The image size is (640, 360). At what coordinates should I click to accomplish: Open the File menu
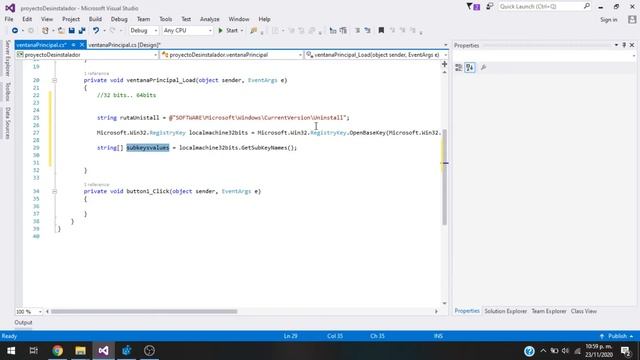9,19
